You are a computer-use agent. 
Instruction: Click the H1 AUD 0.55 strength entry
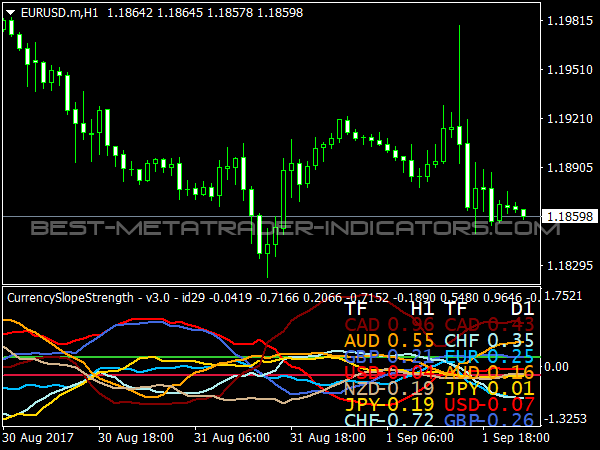point(389,341)
